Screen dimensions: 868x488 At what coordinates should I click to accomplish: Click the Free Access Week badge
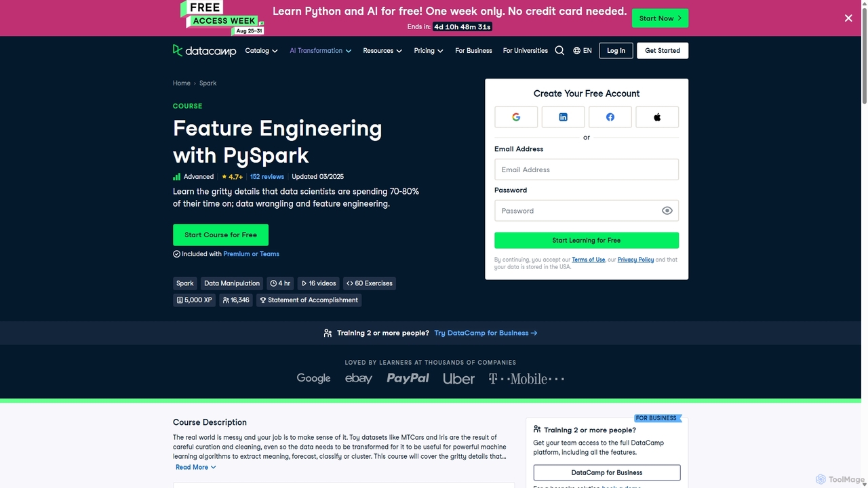(222, 18)
